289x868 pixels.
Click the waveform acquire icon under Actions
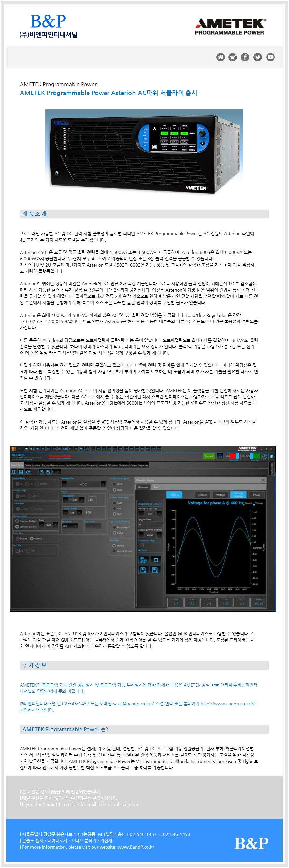coord(144,560)
